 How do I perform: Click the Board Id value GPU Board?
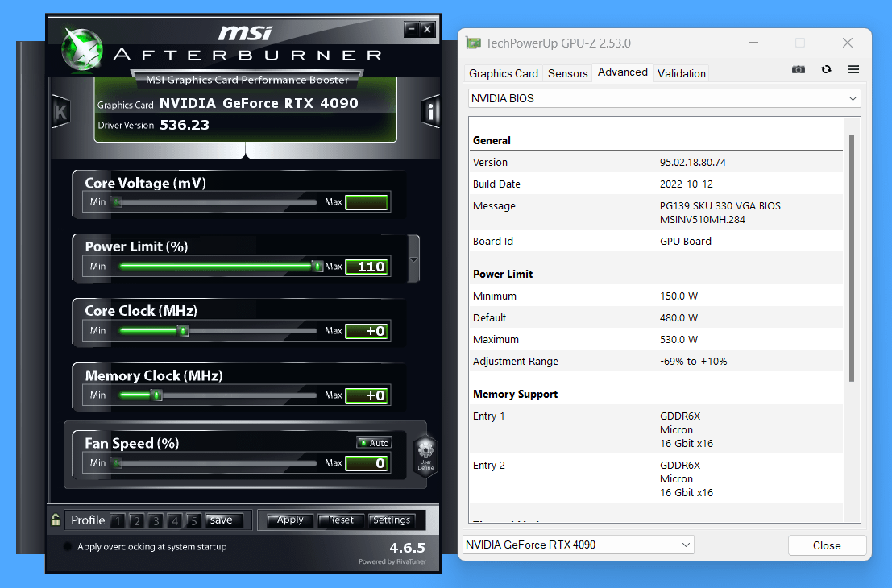pos(685,241)
